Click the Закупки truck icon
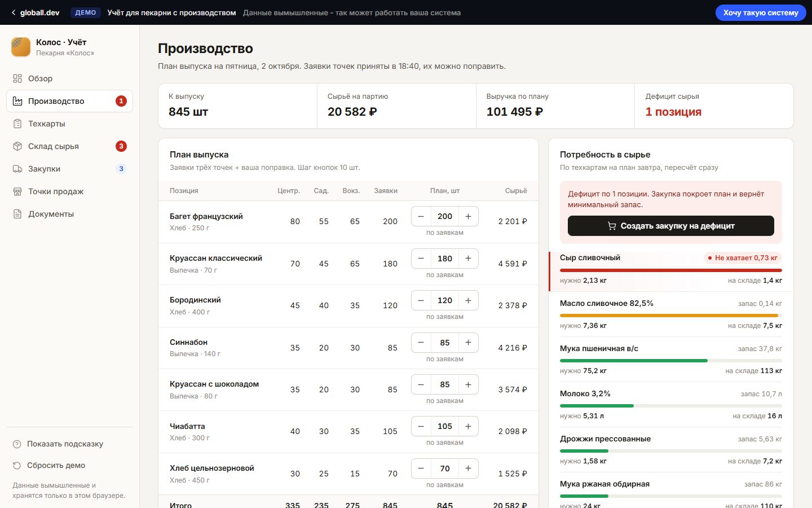Screen dimensions: 812x508 [x=17, y=169]
